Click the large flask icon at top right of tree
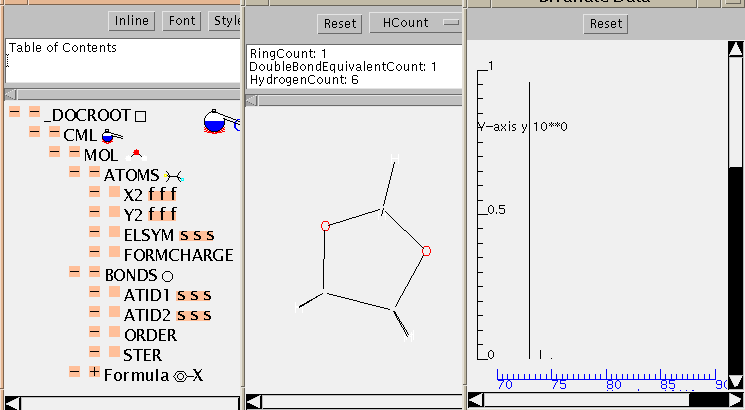This screenshot has height=410, width=745. tap(216, 121)
